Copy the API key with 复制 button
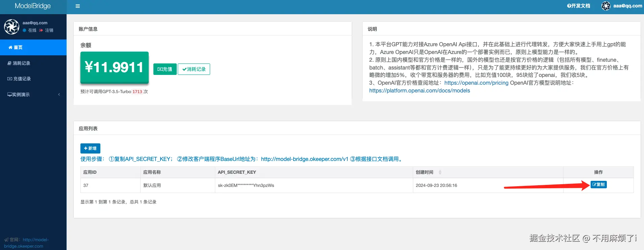The image size is (644, 250). 598,185
